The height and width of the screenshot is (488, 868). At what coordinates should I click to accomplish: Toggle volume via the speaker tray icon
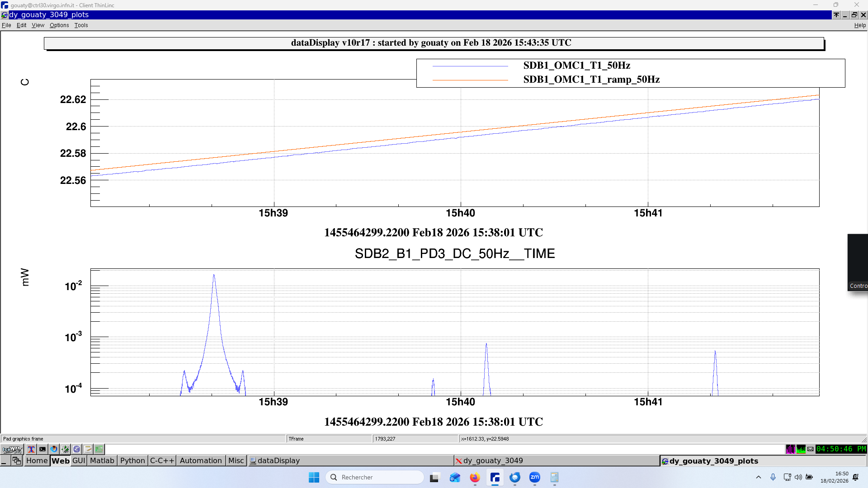tap(798, 477)
